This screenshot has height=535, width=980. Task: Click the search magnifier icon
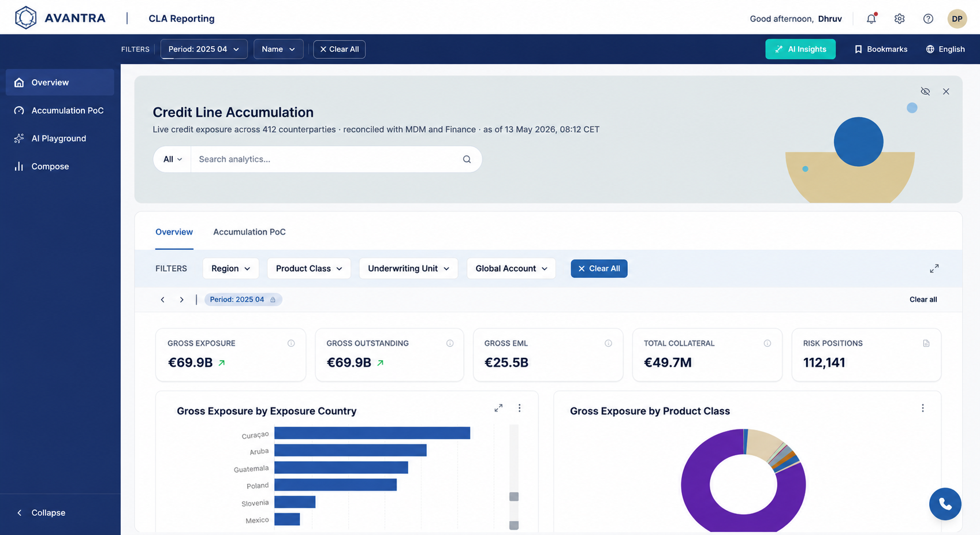[467, 159]
